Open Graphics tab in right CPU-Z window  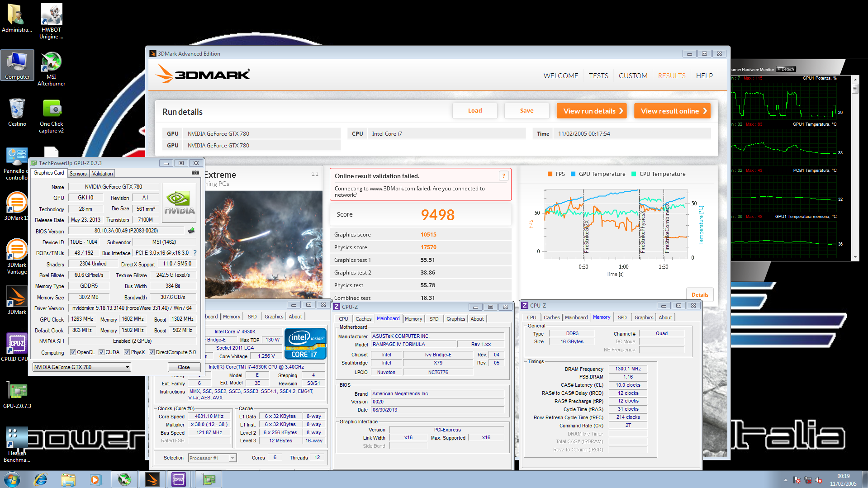pyautogui.click(x=644, y=317)
